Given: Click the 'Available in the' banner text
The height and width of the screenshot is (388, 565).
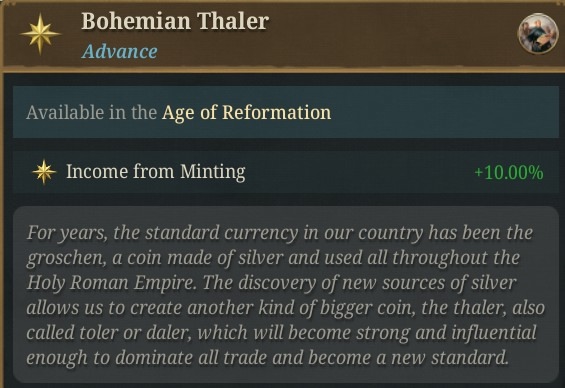Looking at the screenshot, I should coord(92,112).
